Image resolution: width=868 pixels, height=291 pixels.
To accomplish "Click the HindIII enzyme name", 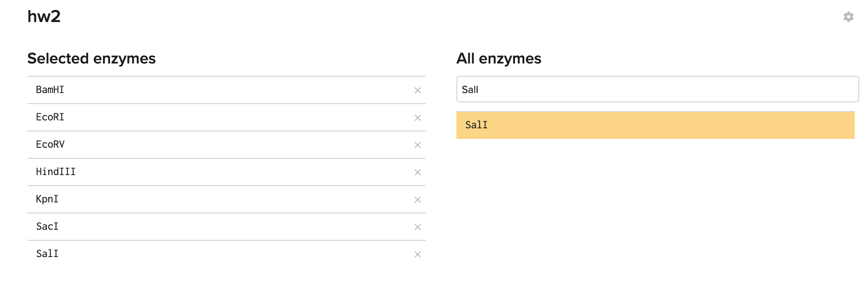I will [56, 172].
